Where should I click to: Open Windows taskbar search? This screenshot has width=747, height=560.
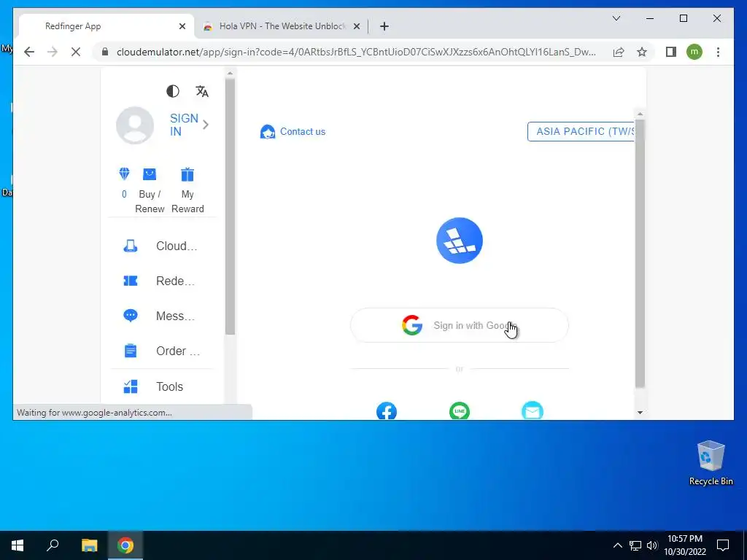point(53,545)
